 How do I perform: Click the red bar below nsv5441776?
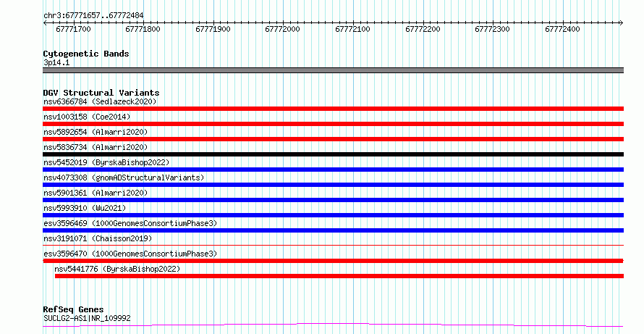(x=339, y=276)
